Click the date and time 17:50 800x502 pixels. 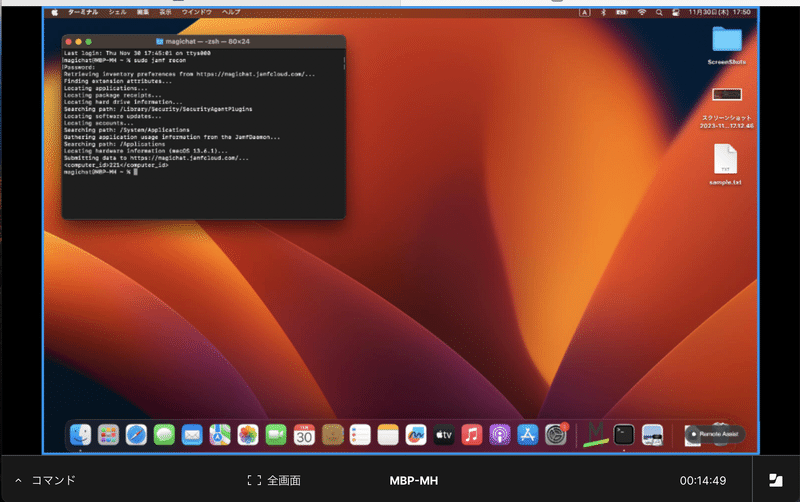tap(719, 12)
